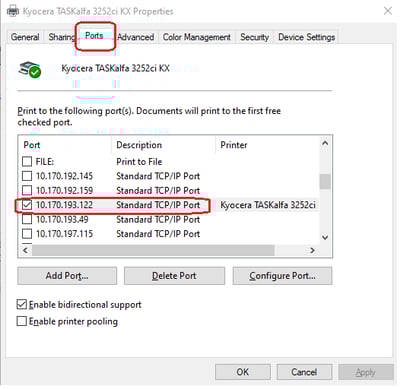
Task: Tick the 10.170.192.145 port checkbox
Action: click(27, 176)
